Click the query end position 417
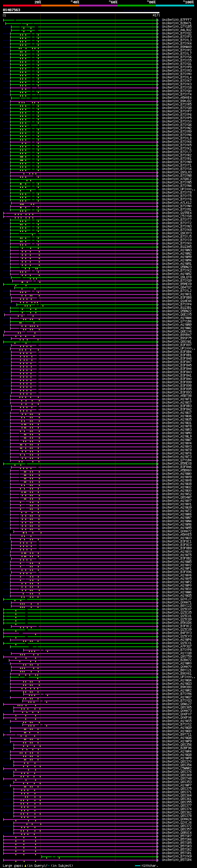 (x=155, y=15)
